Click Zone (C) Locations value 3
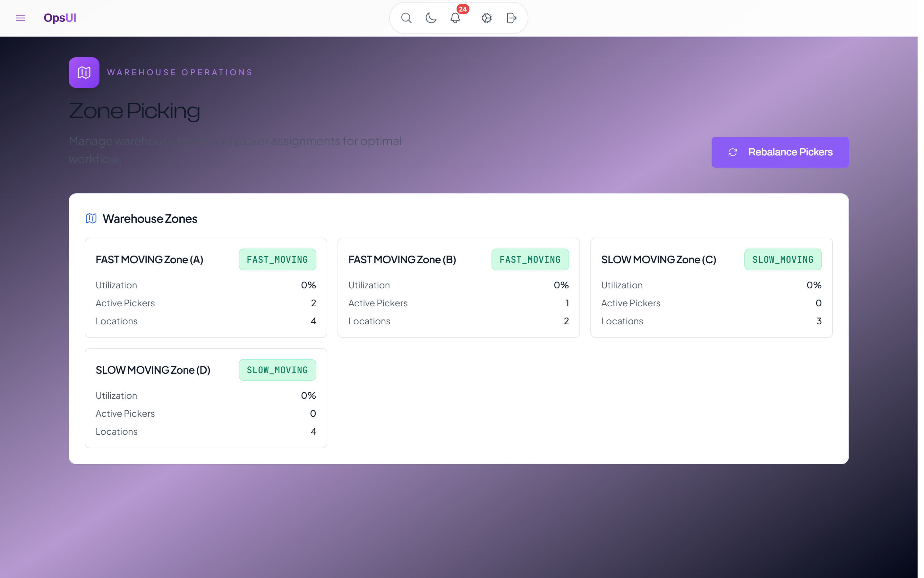Viewport: 924px width, 578px height. [x=819, y=321]
